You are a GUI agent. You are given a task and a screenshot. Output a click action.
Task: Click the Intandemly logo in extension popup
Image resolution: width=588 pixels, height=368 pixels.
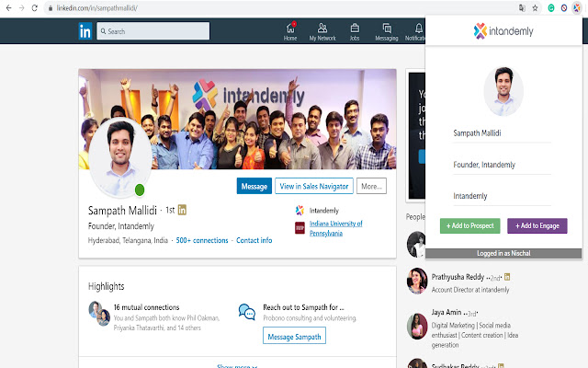coord(503,31)
